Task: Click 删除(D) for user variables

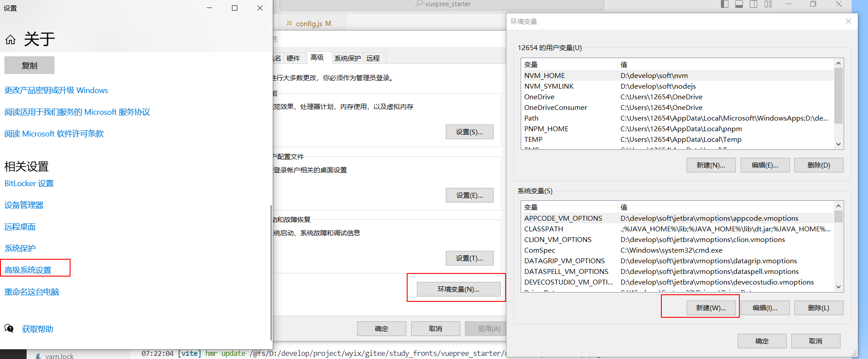Action: tap(819, 165)
